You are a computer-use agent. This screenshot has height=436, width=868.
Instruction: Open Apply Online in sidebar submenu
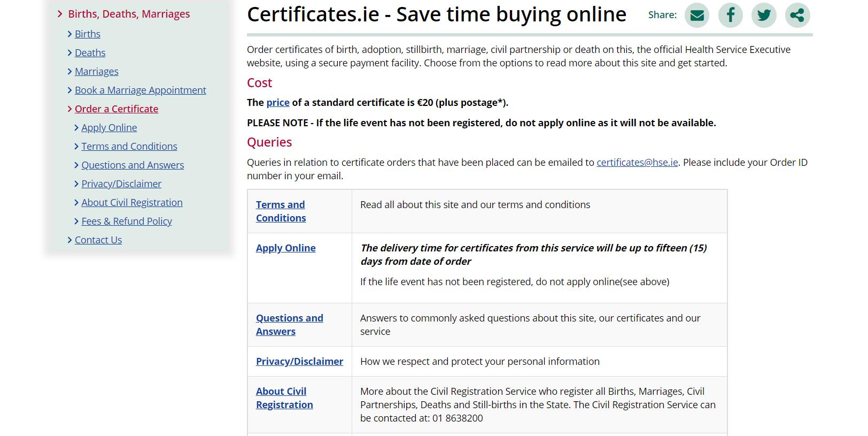pos(109,127)
